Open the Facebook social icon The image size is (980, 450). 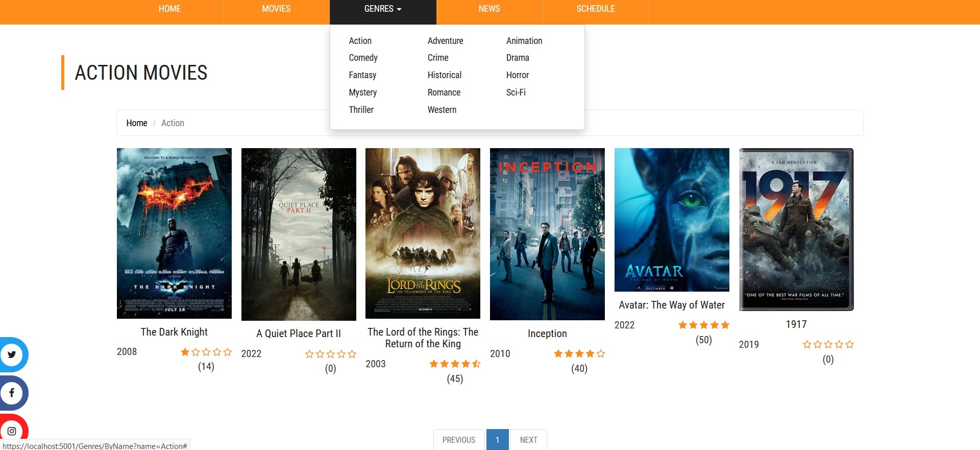(12, 393)
